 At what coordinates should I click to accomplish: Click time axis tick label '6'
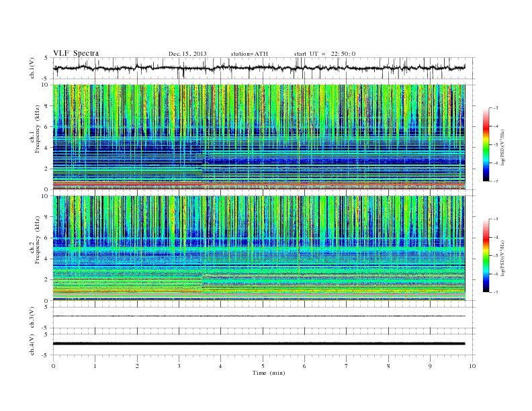[x=305, y=366]
